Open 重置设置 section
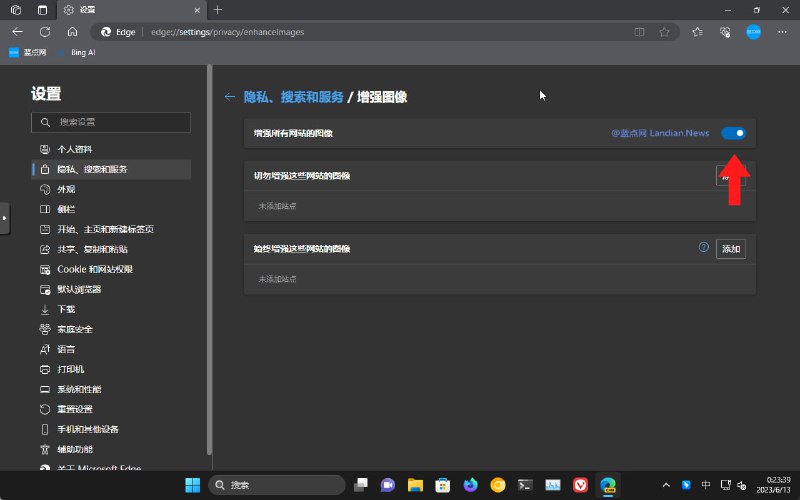 point(111,409)
